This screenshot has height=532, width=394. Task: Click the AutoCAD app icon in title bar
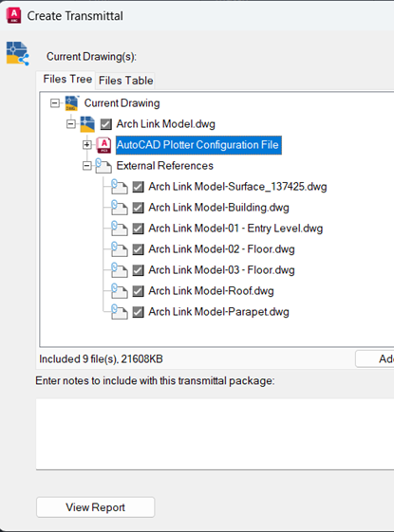pyautogui.click(x=13, y=15)
